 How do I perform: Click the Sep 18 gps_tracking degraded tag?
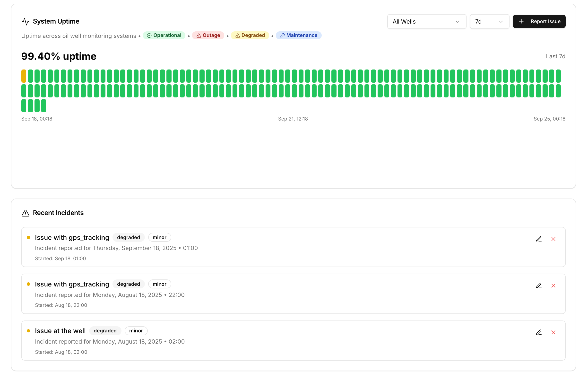pyautogui.click(x=129, y=237)
